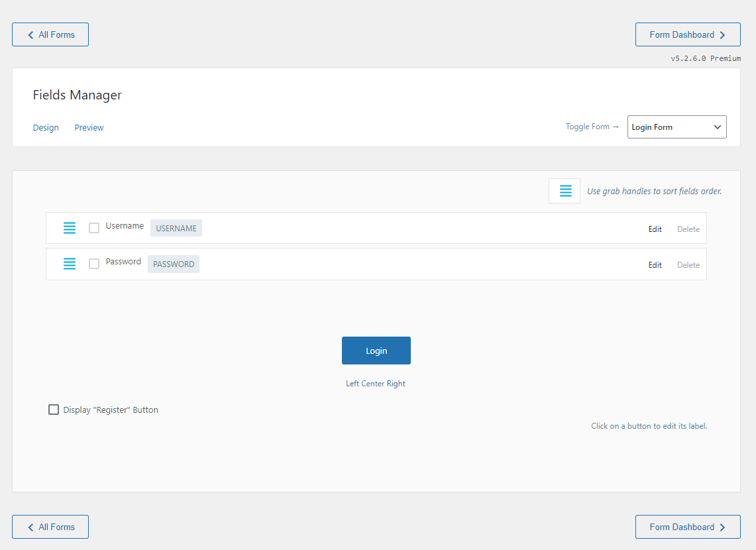This screenshot has height=550, width=756.
Task: Click the grab handle icon above the fields list
Action: (x=564, y=190)
